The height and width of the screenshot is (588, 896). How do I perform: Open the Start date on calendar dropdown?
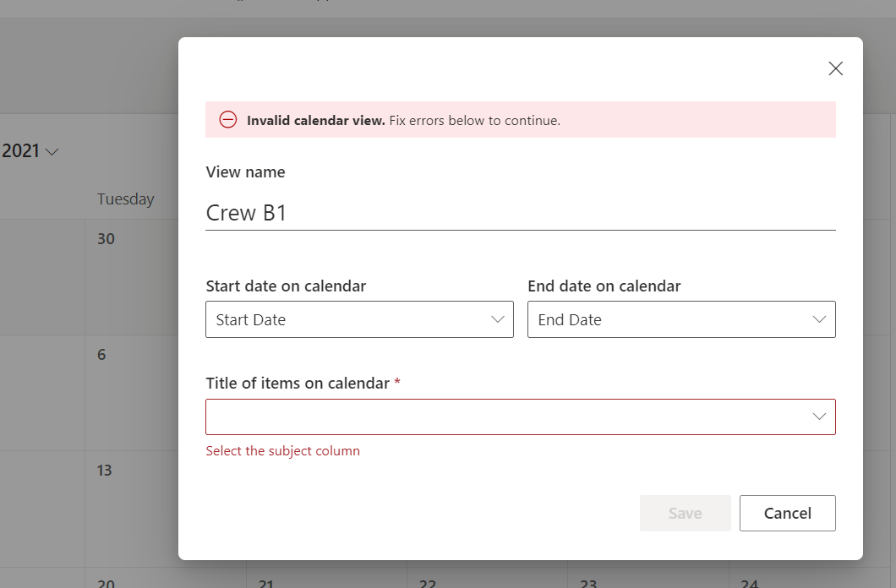[359, 319]
